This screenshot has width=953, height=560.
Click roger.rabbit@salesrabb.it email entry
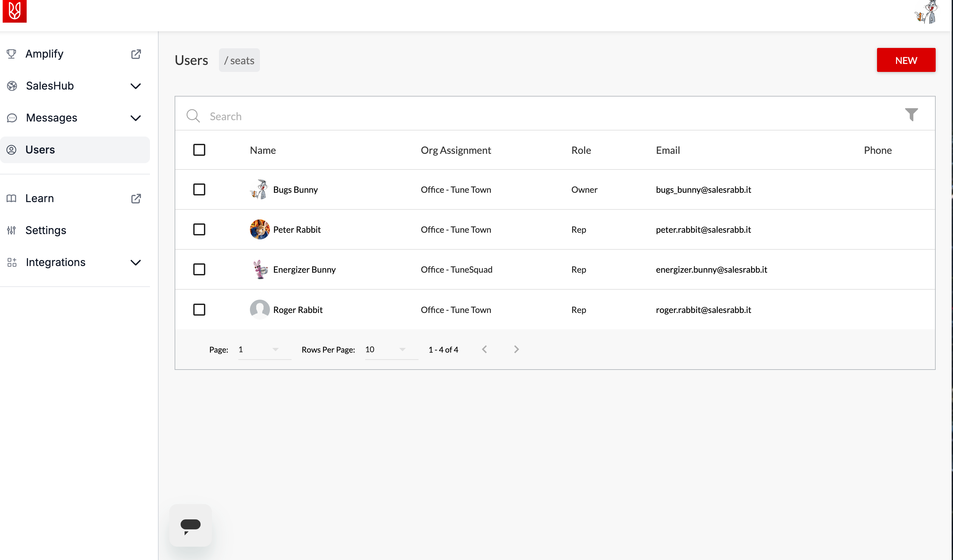click(x=703, y=310)
